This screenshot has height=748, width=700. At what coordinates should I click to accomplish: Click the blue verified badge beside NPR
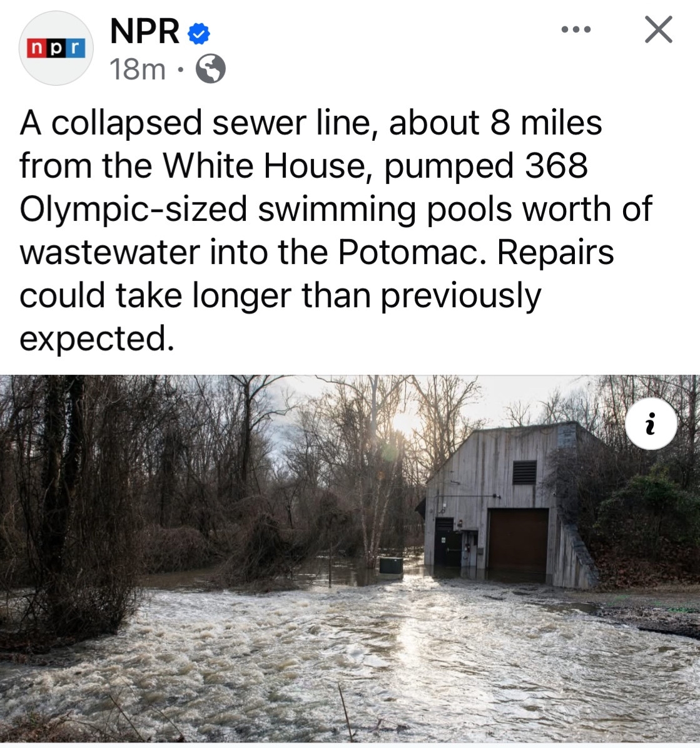pos(199,33)
